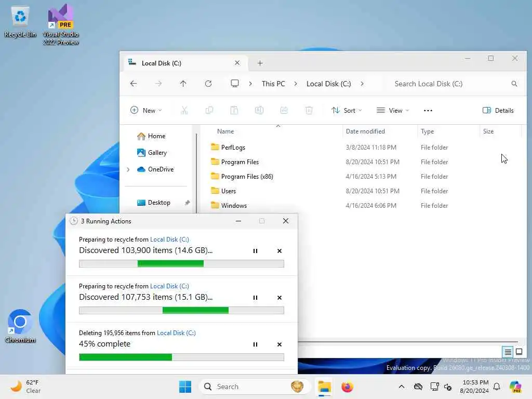Click the Cut scissors icon
This screenshot has height=399, width=532.
(x=184, y=110)
